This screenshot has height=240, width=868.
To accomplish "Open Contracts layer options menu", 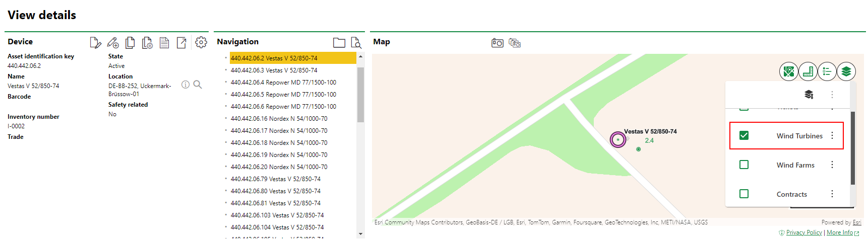I will [832, 194].
